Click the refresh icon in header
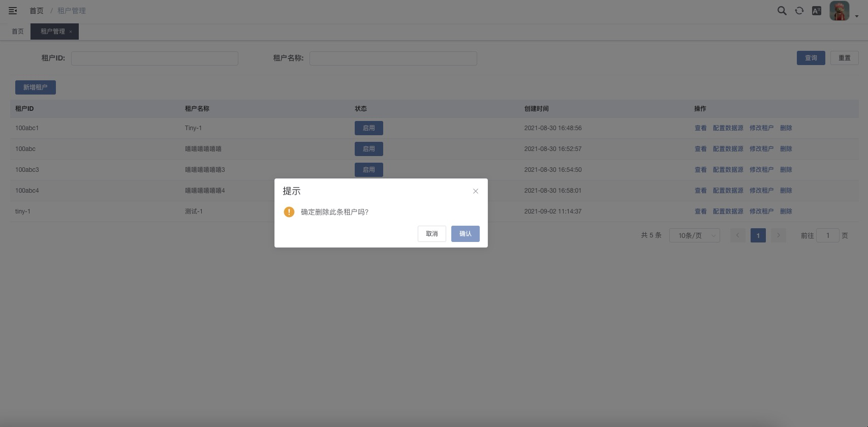This screenshot has height=427, width=868. click(799, 11)
